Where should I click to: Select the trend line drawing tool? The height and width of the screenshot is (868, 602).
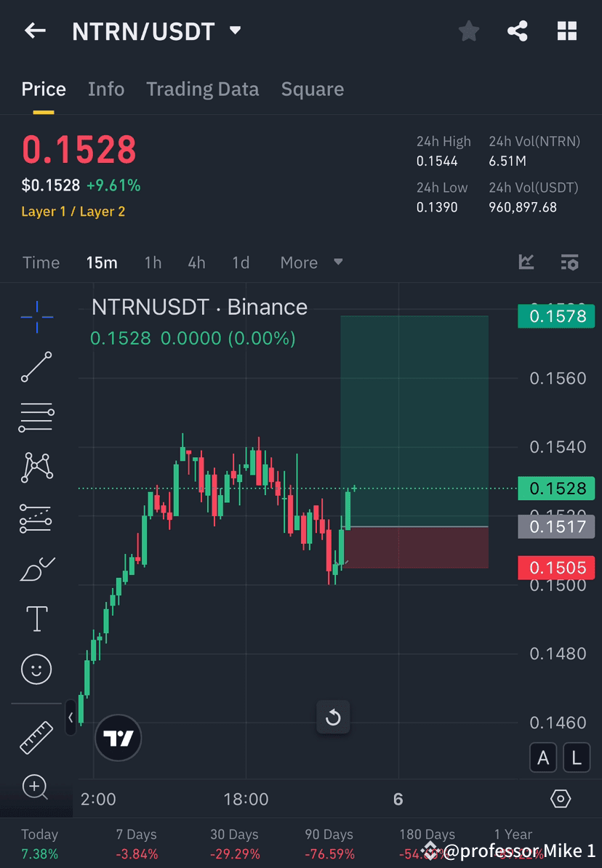tap(36, 367)
